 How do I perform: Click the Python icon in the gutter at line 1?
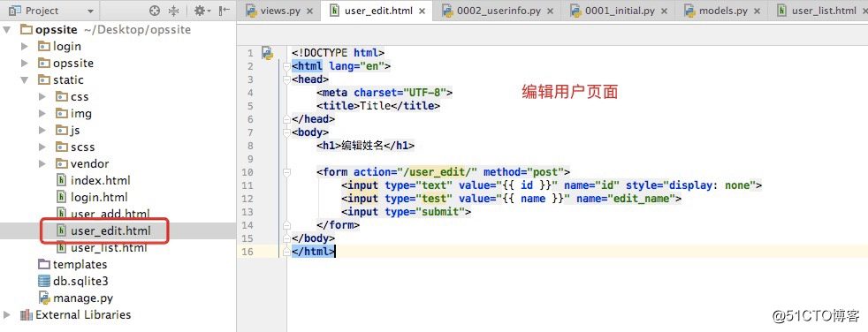point(267,53)
